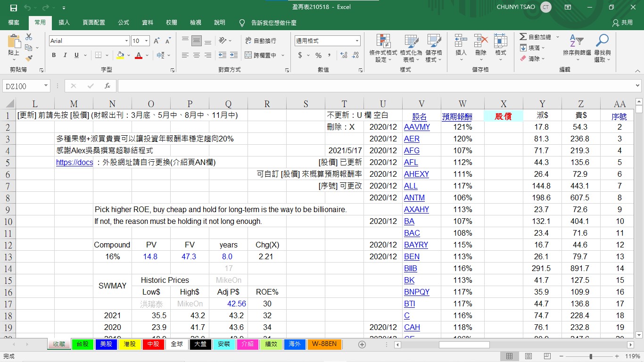Viewport: 644px width, 362px height.
Task: Click the zoom slider in status bar
Action: pos(591,356)
